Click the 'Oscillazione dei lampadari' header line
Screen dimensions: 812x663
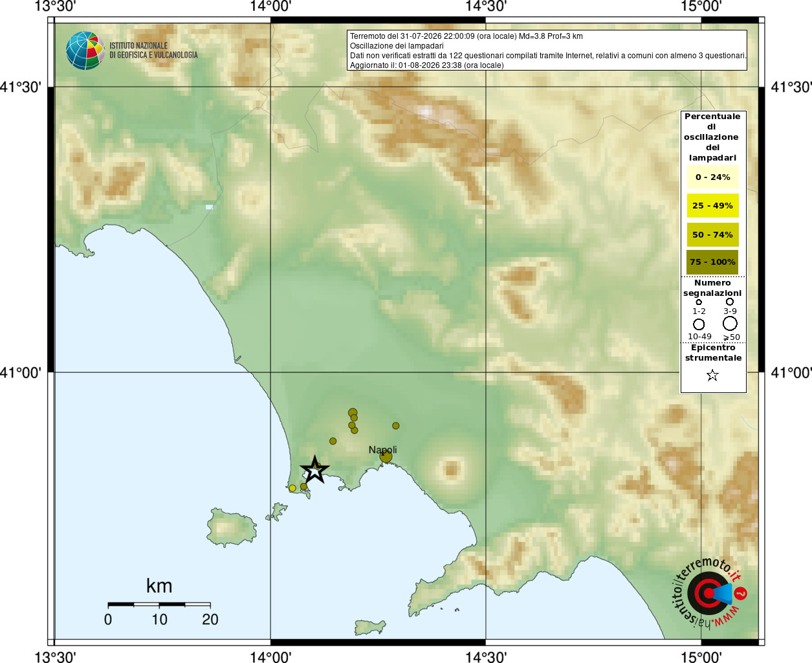(x=397, y=46)
